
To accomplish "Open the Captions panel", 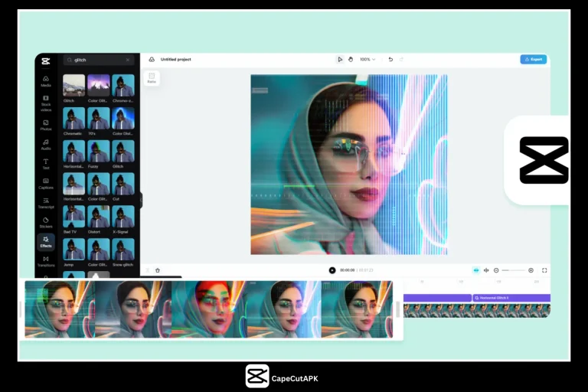I will (x=46, y=184).
